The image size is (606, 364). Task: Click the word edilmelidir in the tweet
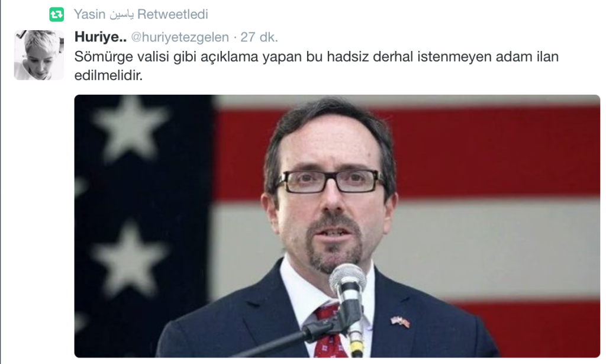click(107, 75)
